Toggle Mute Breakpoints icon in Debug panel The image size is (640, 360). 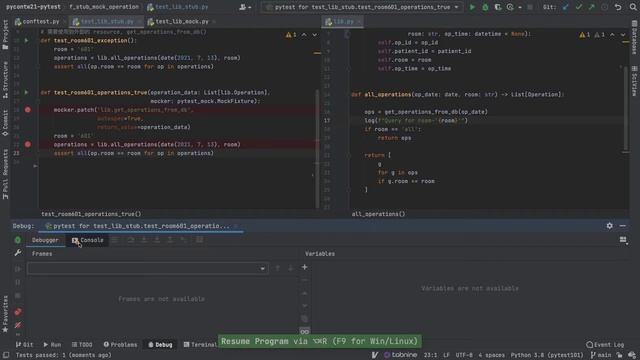18,325
